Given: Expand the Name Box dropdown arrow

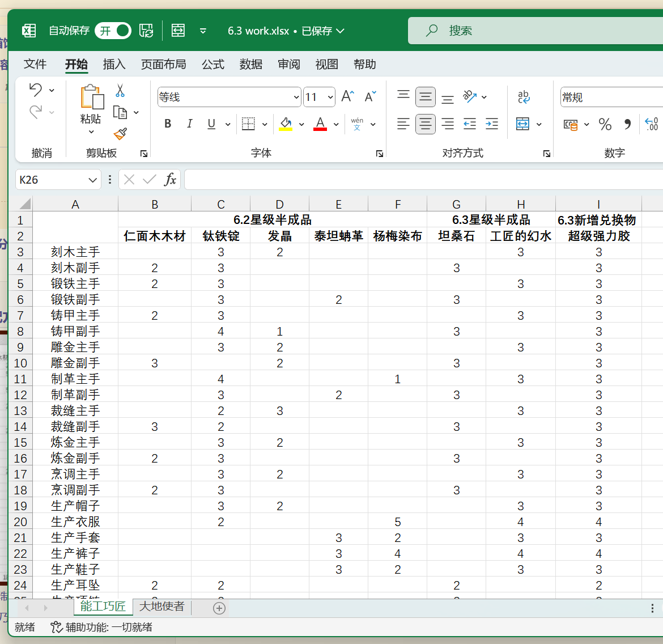Looking at the screenshot, I should tap(93, 180).
